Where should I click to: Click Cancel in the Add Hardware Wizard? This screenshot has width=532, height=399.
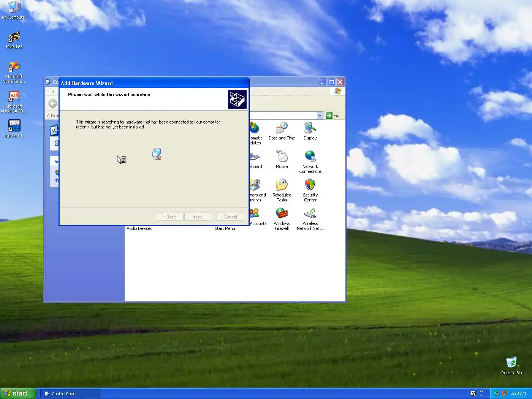click(230, 217)
